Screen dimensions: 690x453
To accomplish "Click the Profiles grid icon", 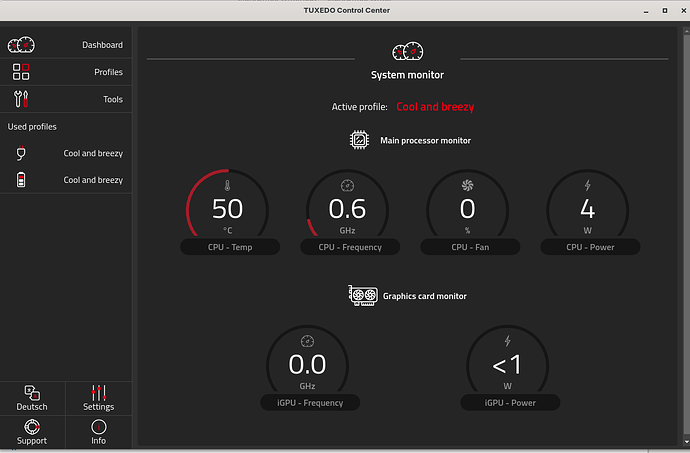I will click(x=21, y=72).
